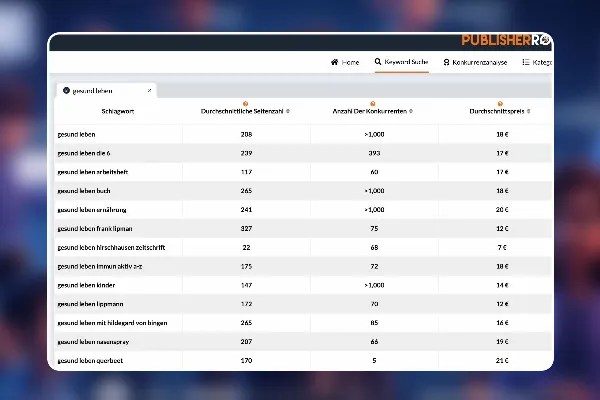Click the Konkurrenzanalyse person icon
The height and width of the screenshot is (400, 600).
(x=446, y=62)
